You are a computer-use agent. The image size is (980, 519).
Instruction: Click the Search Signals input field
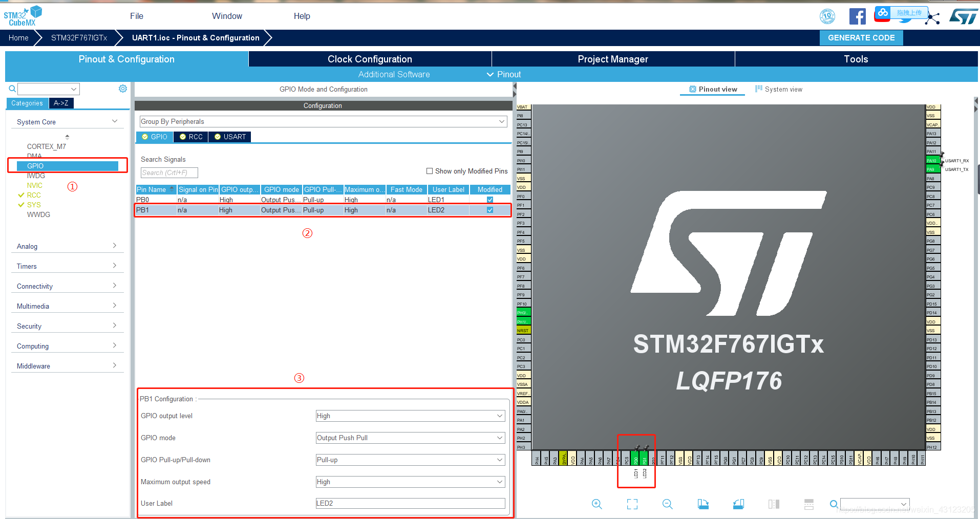click(169, 173)
